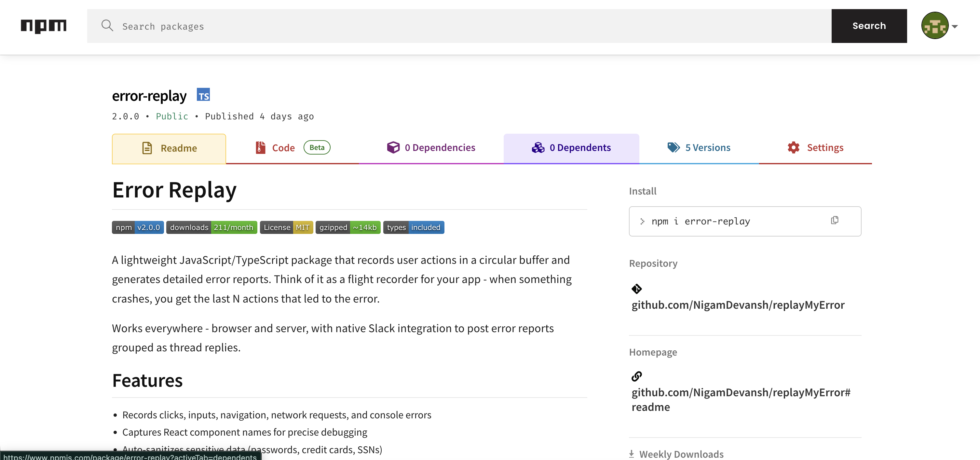This screenshot has width=980, height=460.
Task: Copy the npm install command
Action: pyautogui.click(x=834, y=220)
